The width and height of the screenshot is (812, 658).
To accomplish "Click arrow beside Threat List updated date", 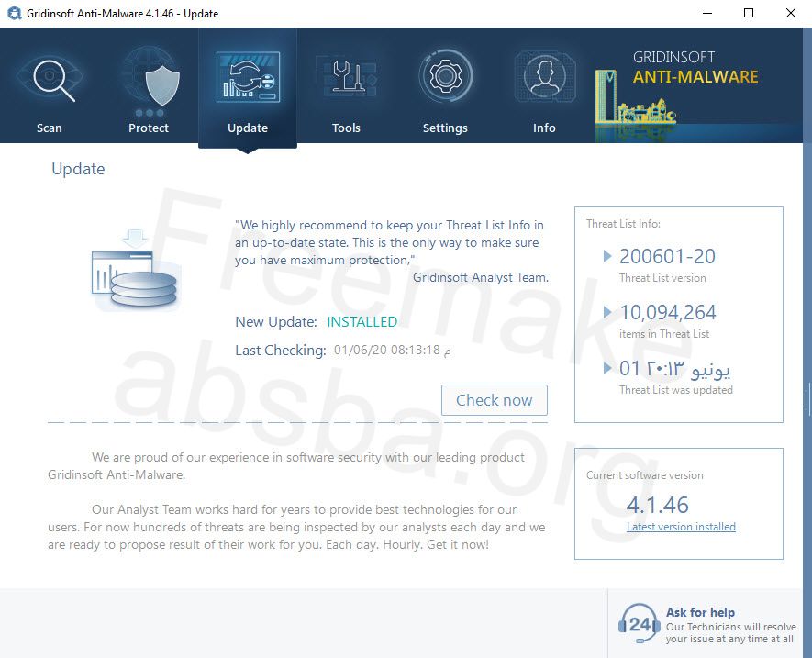I will pos(607,368).
